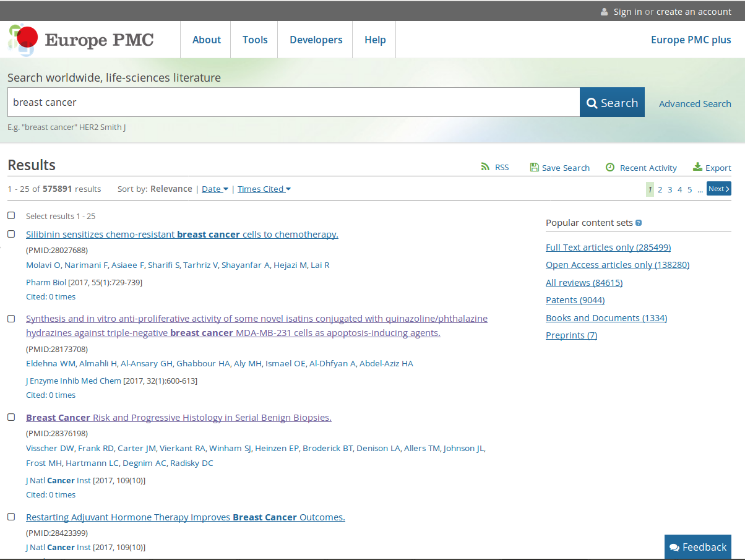Select the Breast Cancer Risk article checkbox

coord(11,417)
